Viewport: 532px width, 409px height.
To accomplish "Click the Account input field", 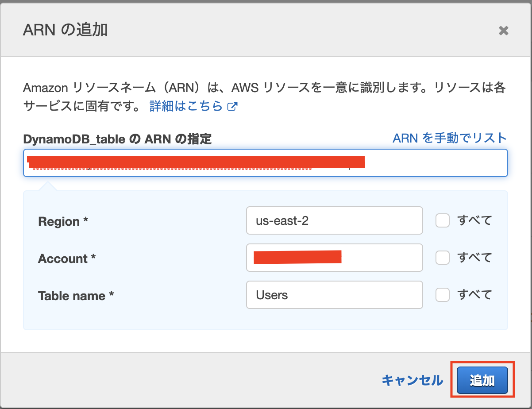I will tap(335, 258).
